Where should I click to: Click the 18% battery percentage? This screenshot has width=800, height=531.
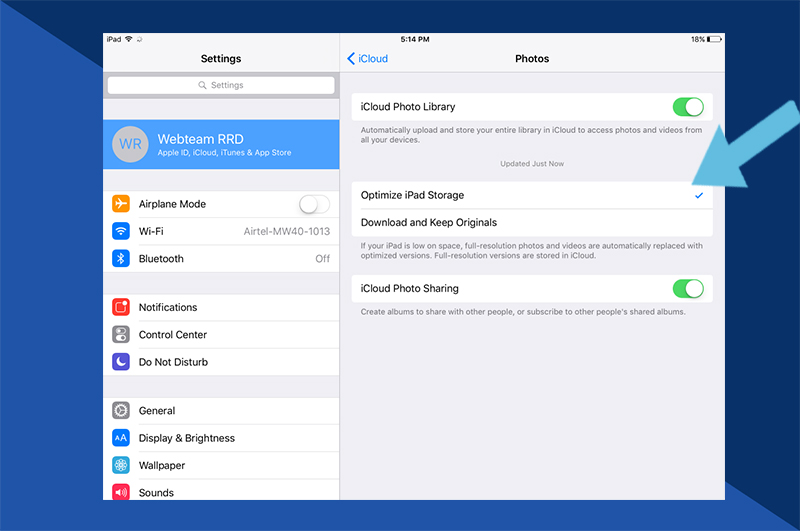698,39
